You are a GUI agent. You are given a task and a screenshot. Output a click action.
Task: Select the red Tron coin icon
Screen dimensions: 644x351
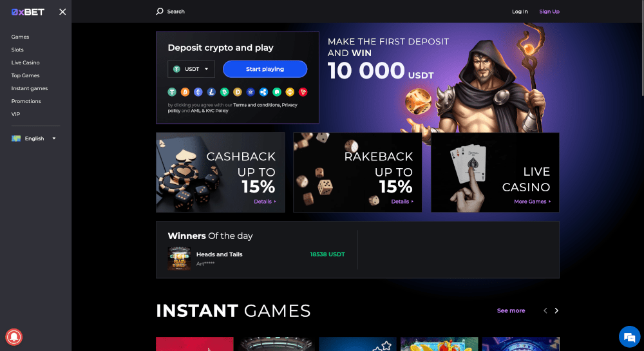(303, 92)
